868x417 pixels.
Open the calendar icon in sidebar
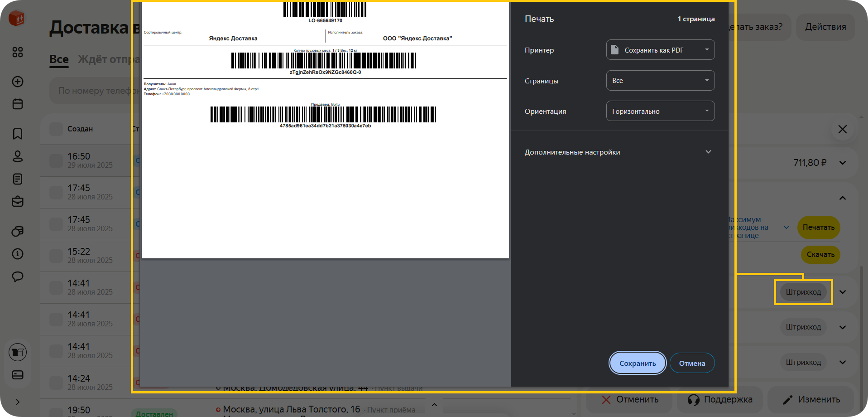pos(18,104)
